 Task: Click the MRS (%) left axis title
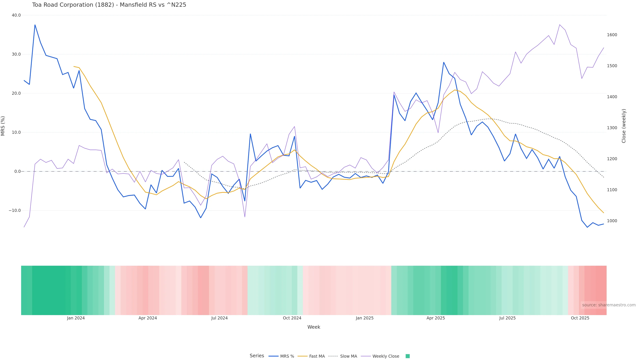click(x=3, y=126)
